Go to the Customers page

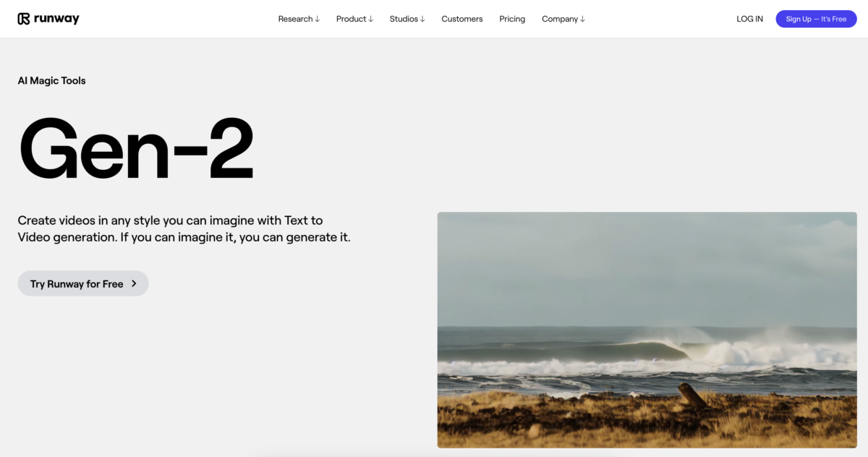tap(462, 19)
